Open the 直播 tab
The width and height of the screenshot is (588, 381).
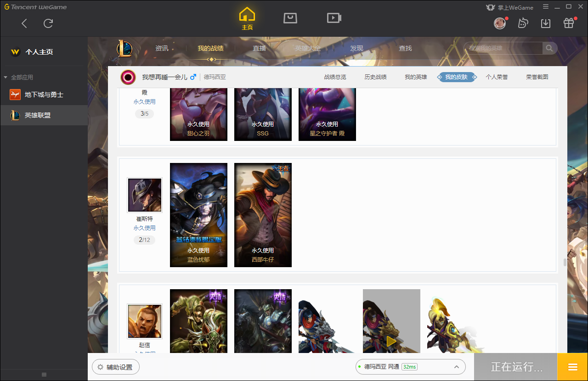click(x=259, y=48)
